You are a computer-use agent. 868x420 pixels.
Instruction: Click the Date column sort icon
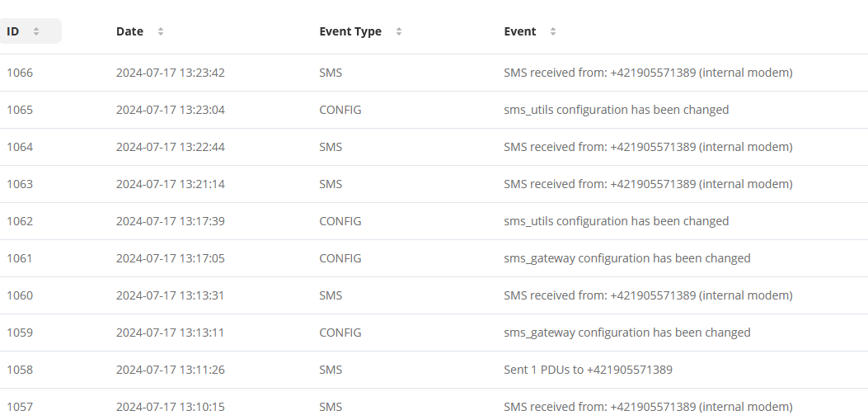(161, 31)
